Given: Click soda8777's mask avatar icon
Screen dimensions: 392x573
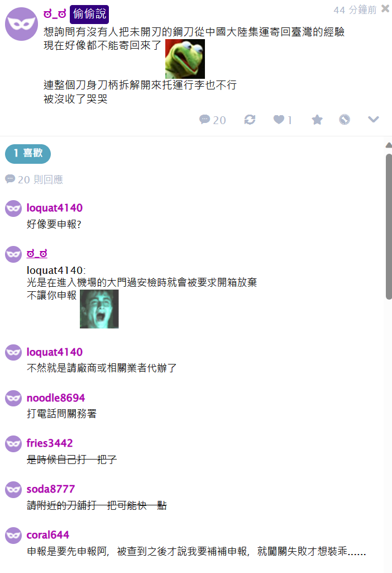Looking at the screenshot, I should pyautogui.click(x=13, y=490).
